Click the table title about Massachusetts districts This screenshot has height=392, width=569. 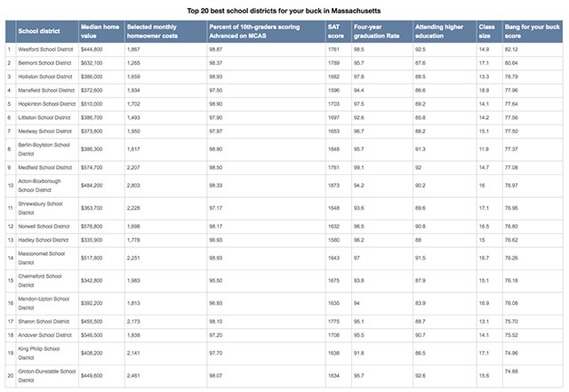(284, 11)
